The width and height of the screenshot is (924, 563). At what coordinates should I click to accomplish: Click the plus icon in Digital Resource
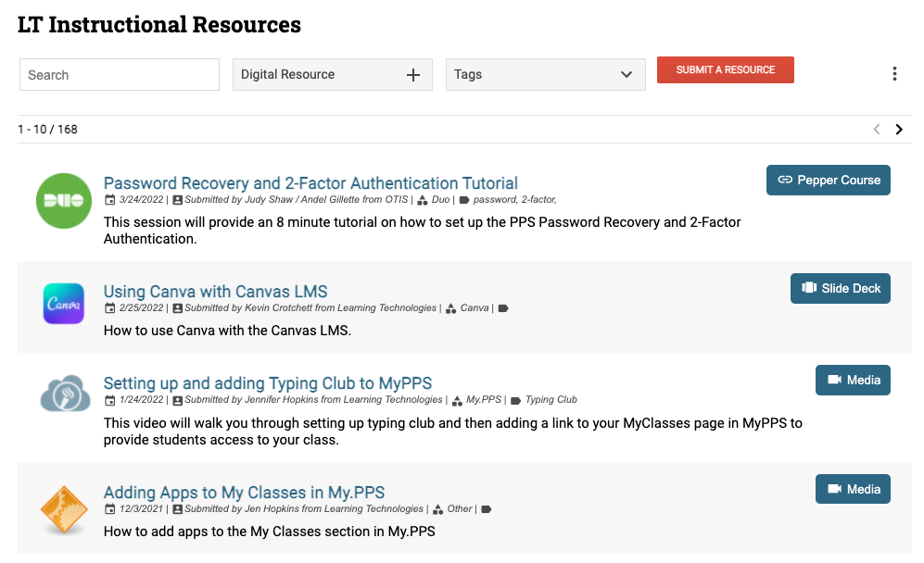coord(413,75)
